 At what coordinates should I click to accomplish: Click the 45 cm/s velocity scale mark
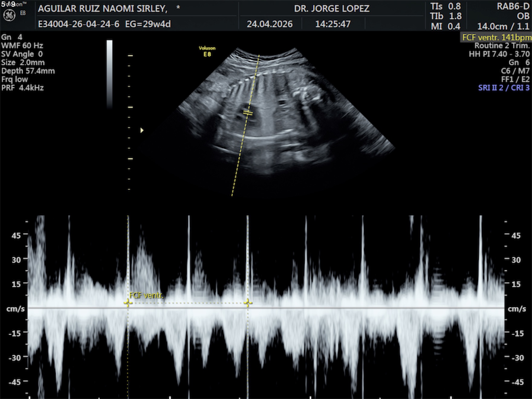point(16,235)
